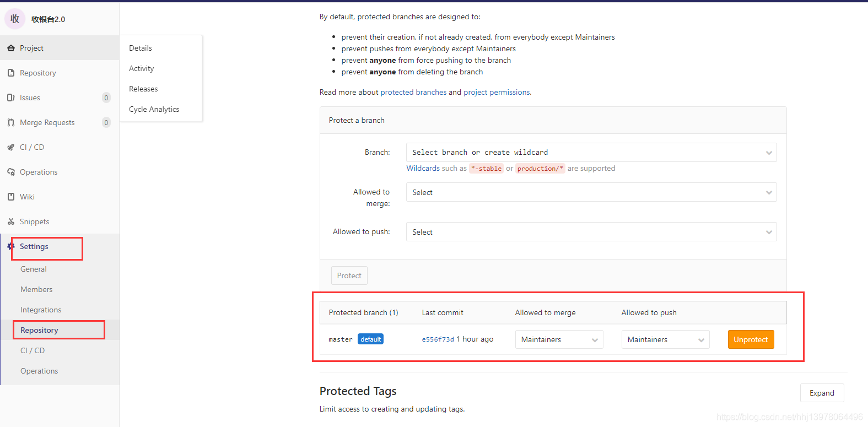Click the Wiki book icon
868x427 pixels.
tap(11, 197)
